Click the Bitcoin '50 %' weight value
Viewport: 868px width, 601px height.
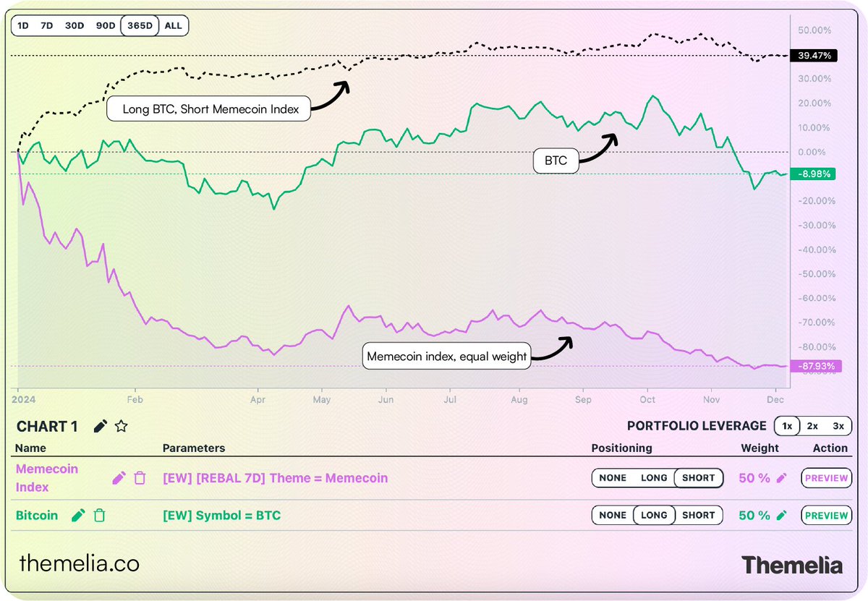coord(754,516)
